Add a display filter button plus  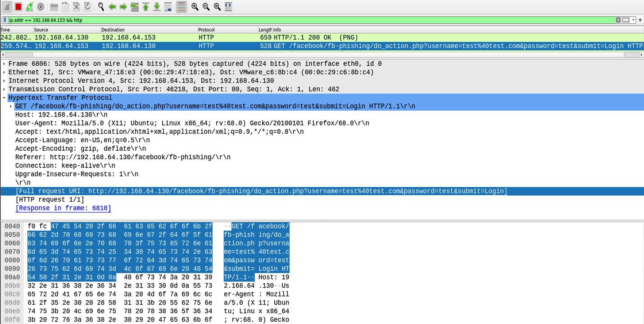[x=640, y=20]
